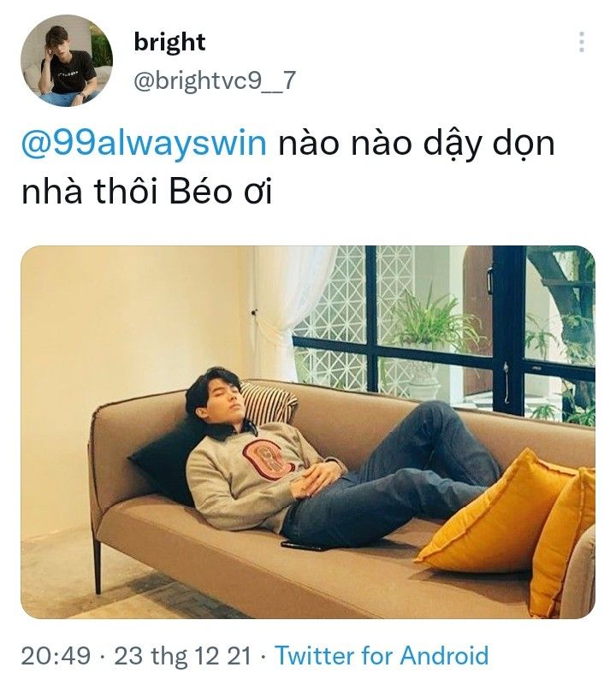The height and width of the screenshot is (679, 616).
Task: Click the words "nào nào dậy dọn" in tweet
Action: pos(417,145)
